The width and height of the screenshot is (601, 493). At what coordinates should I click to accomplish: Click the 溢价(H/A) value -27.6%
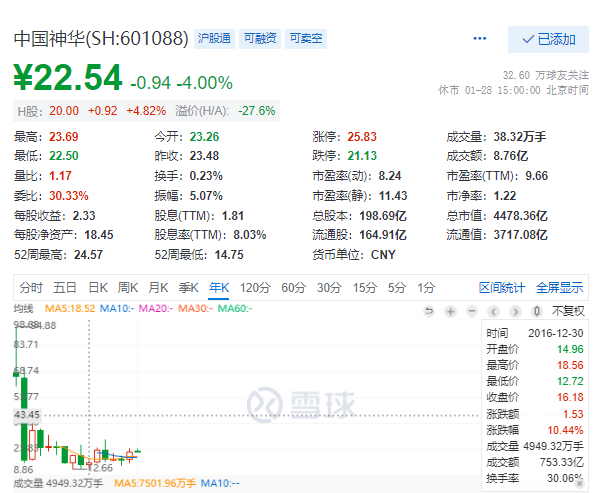(x=257, y=111)
